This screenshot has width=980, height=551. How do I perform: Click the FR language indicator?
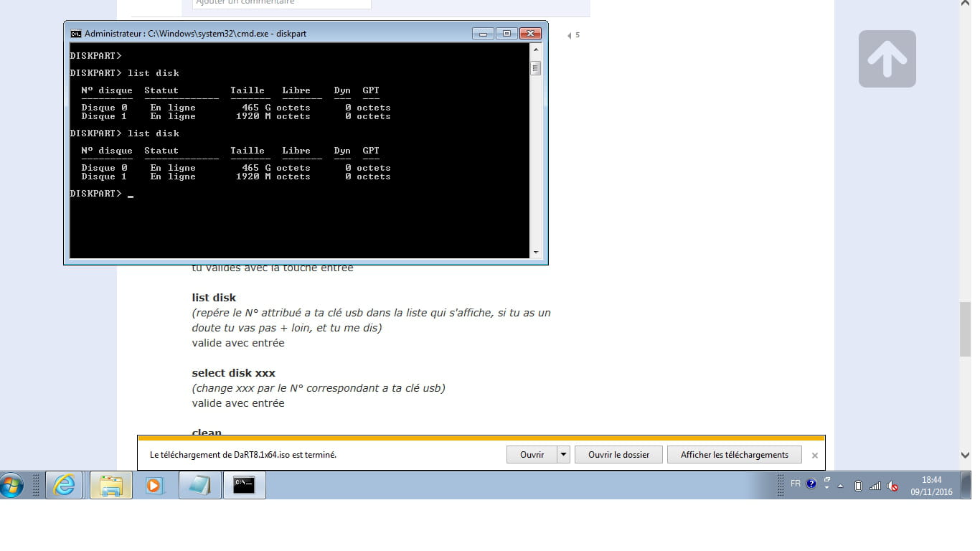click(x=796, y=484)
